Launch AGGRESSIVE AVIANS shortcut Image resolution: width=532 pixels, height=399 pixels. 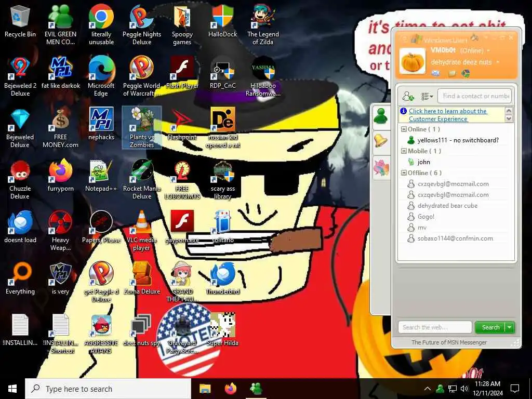pos(101,334)
